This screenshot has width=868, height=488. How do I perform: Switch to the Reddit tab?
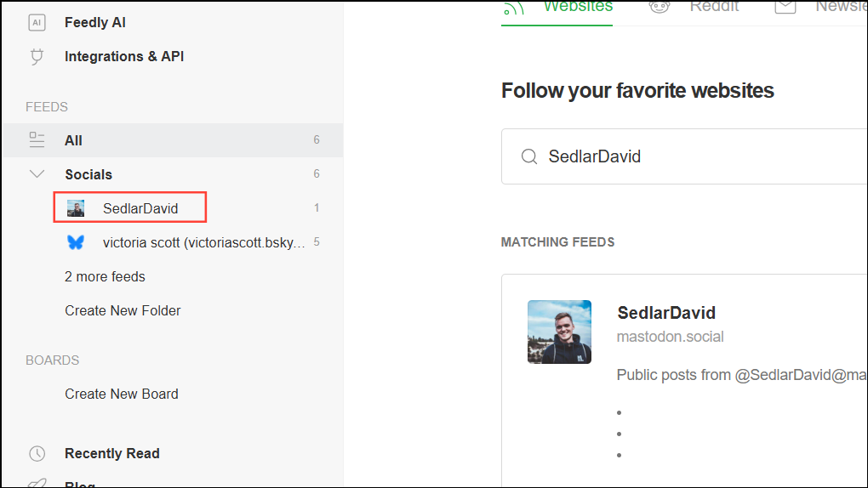pyautogui.click(x=713, y=7)
